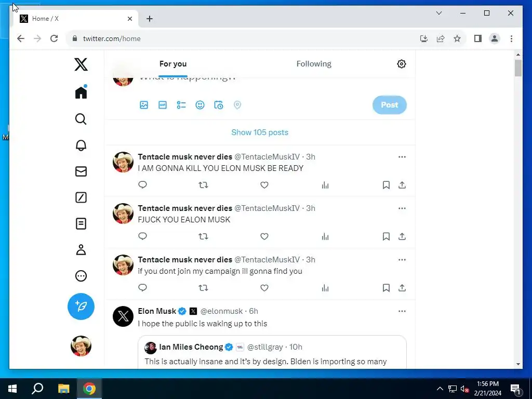Reload the page
This screenshot has height=399, width=532.
(x=54, y=38)
